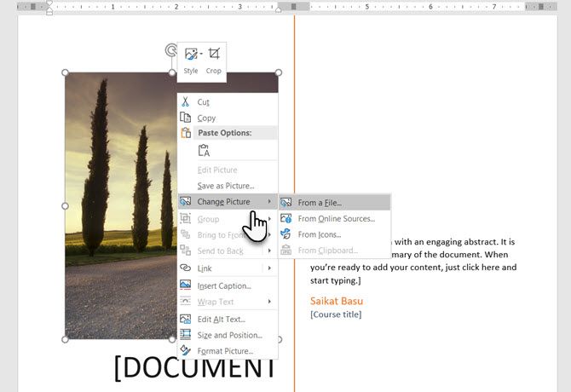Expand the Group submenu arrow
This screenshot has width=571, height=392.
pos(270,218)
